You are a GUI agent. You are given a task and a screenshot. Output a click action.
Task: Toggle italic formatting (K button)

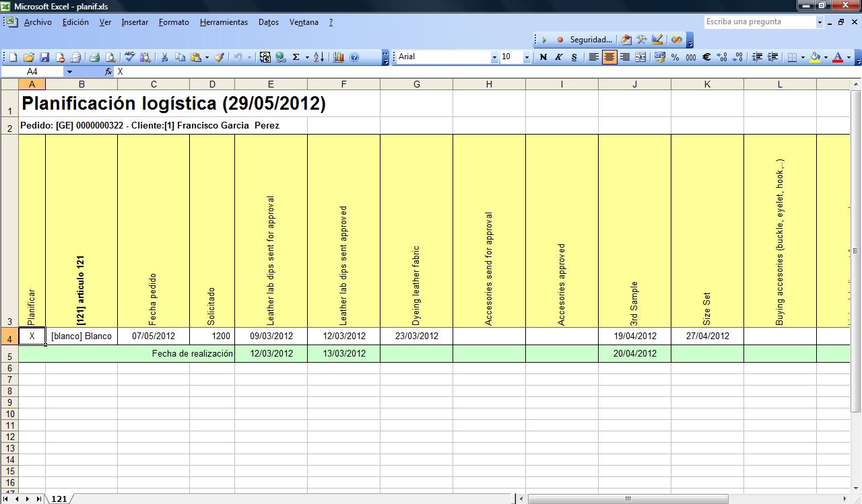point(558,57)
